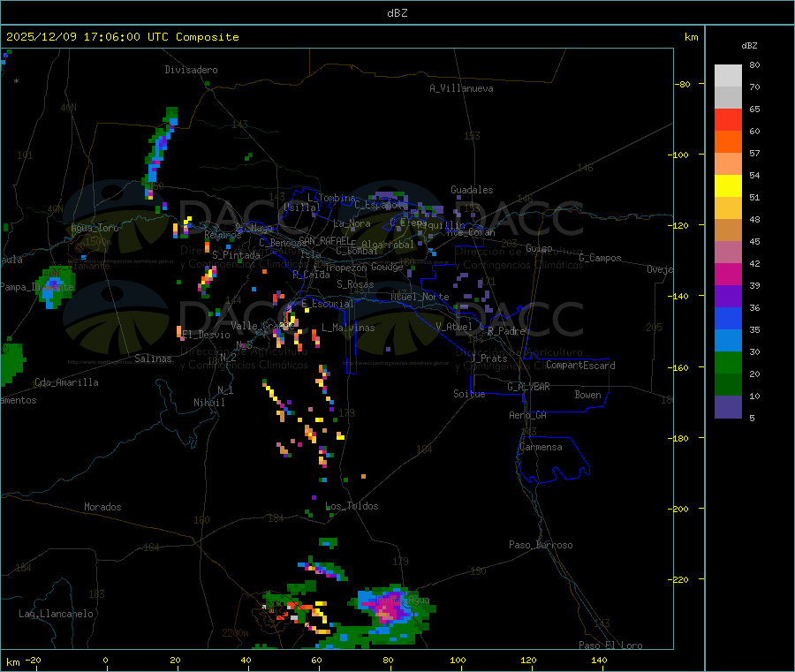The width and height of the screenshot is (795, 672).
Task: Click the Nihuil location label
Action: pyautogui.click(x=208, y=403)
